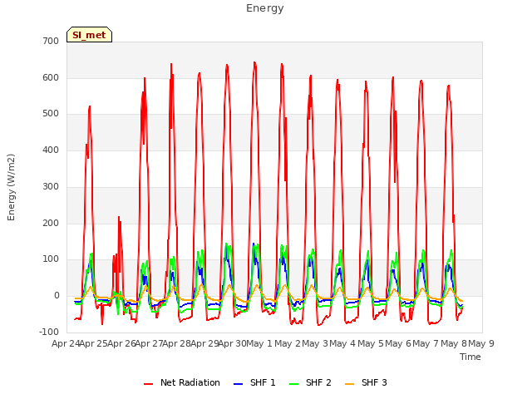Screen dimensions: 532x399
Task: Click the 600 y-axis tick label
Action: pyautogui.click(x=51, y=77)
